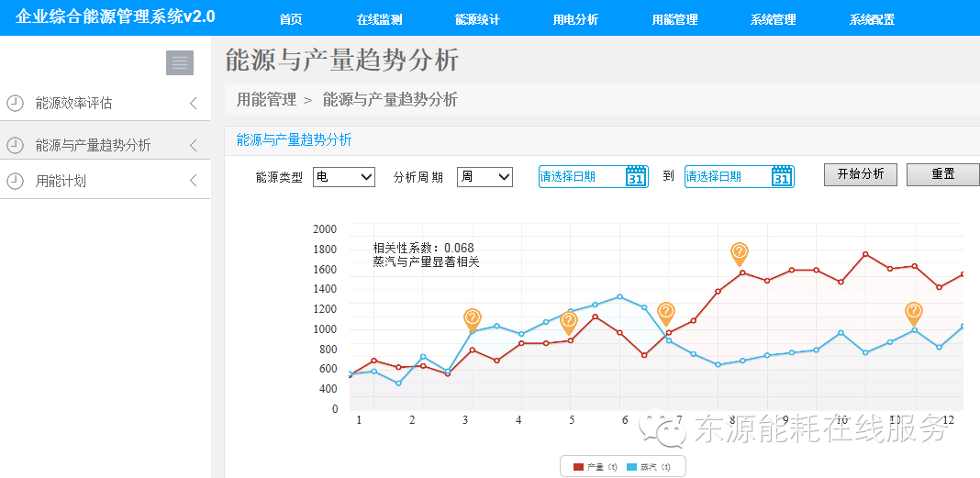Click question marker above week 8 peak
This screenshot has width=980, height=478.
(740, 252)
